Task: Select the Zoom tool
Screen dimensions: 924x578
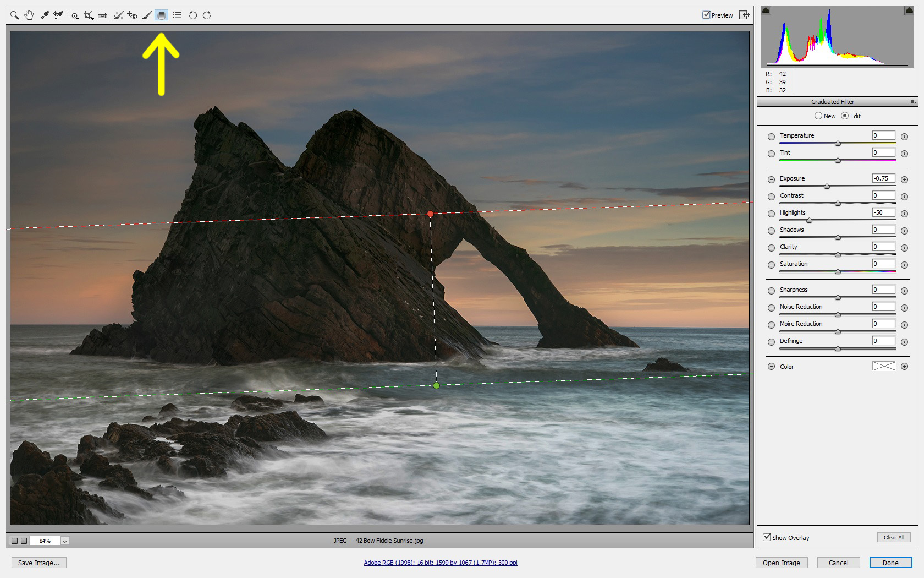Action: pyautogui.click(x=15, y=15)
